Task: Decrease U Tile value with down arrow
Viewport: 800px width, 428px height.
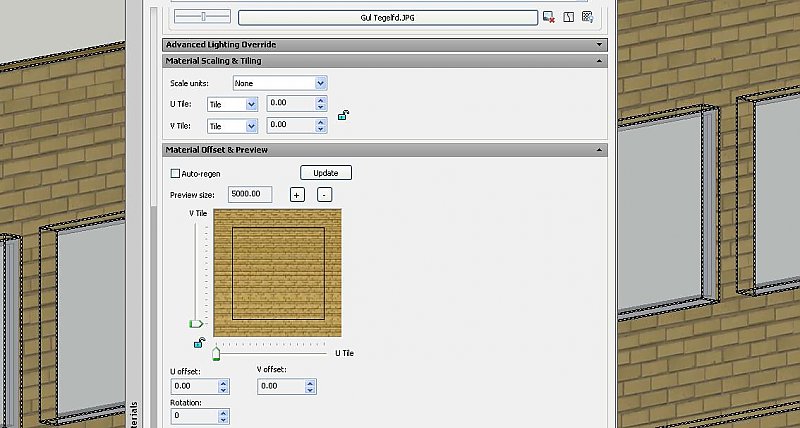Action: click(320, 107)
